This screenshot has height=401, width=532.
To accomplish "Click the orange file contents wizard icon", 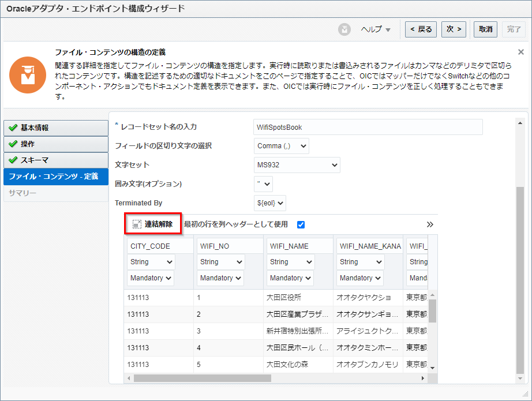I will tap(27, 75).
